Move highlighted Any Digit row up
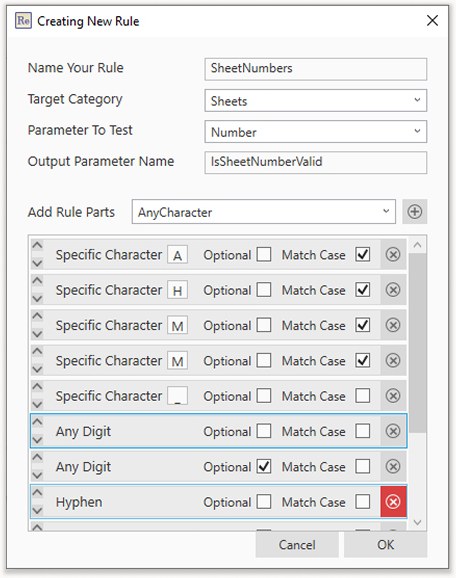This screenshot has height=578, width=456. [37, 422]
